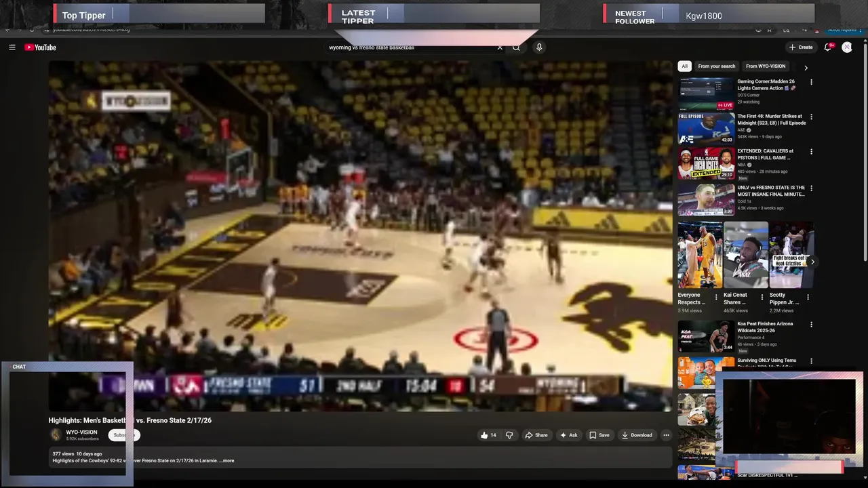Click the UNLV vs FRESNO STATE video title
Image resolution: width=868 pixels, height=488 pixels.
pos(771,191)
